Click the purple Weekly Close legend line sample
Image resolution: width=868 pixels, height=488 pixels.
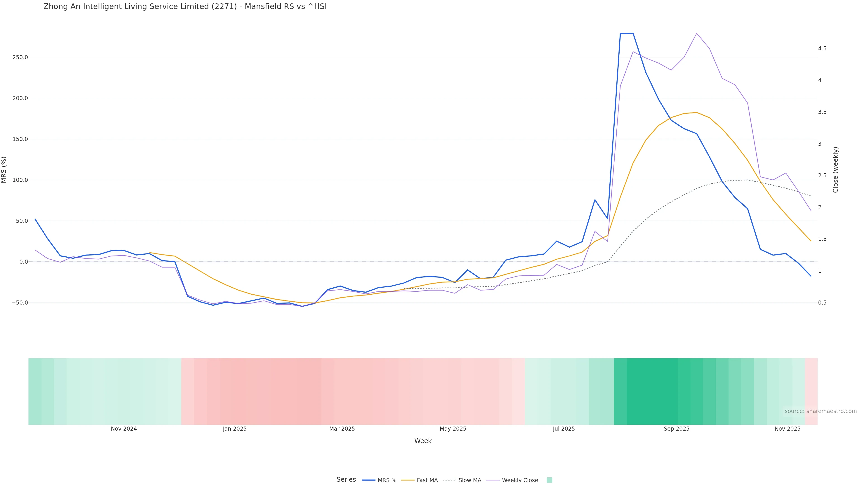[493, 480]
